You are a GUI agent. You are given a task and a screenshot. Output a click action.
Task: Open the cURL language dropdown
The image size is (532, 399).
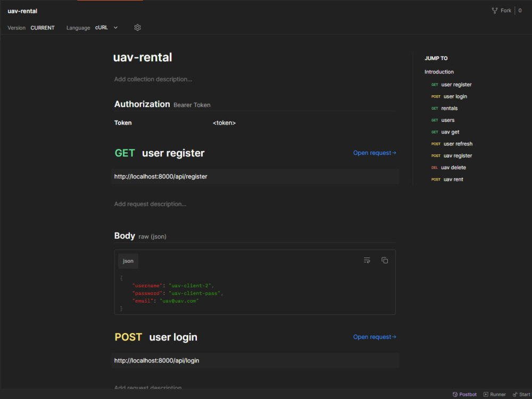(106, 28)
